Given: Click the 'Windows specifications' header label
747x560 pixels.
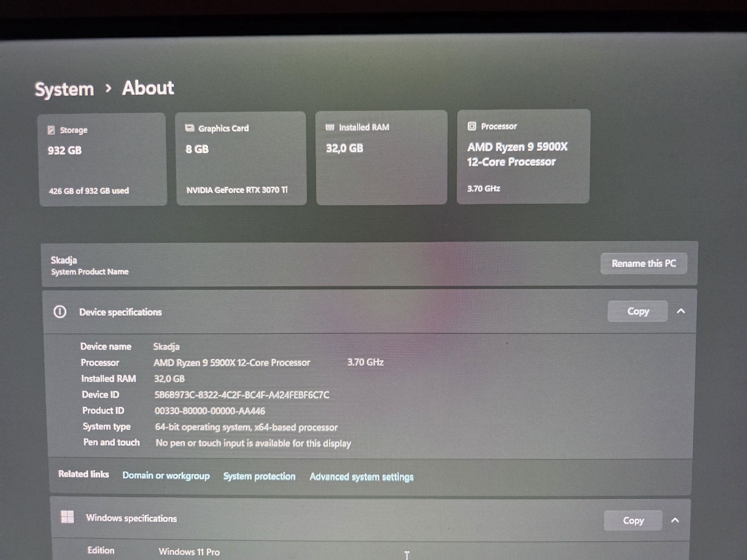Looking at the screenshot, I should tap(131, 518).
